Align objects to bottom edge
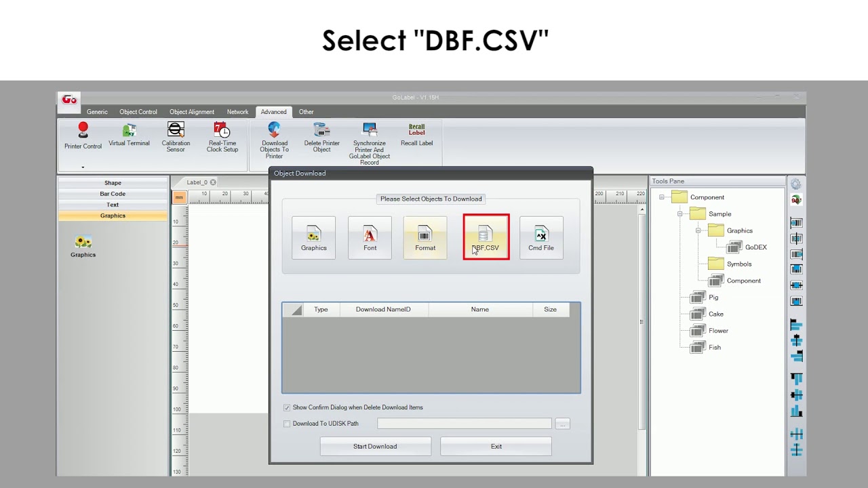 [796, 411]
